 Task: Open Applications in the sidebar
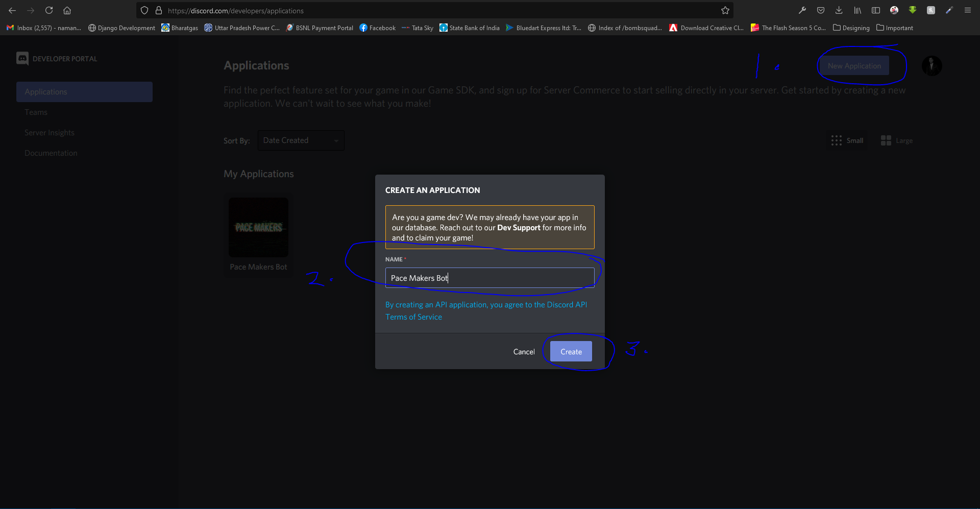(x=84, y=92)
